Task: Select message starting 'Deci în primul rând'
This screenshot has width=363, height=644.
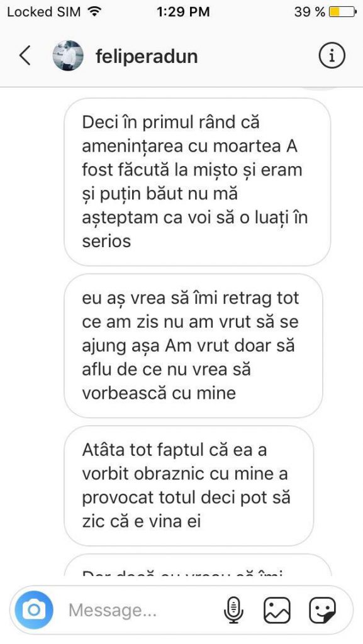Action: tap(197, 182)
